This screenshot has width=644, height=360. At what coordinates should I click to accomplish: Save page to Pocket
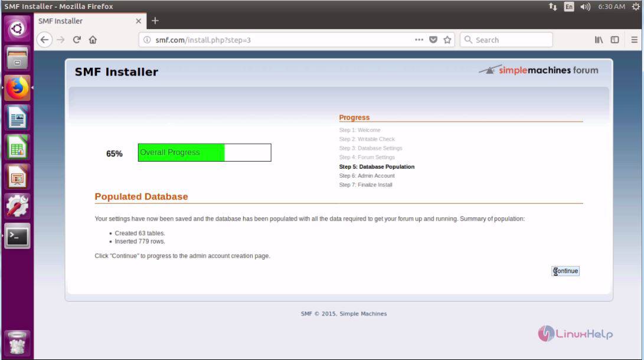pos(433,40)
